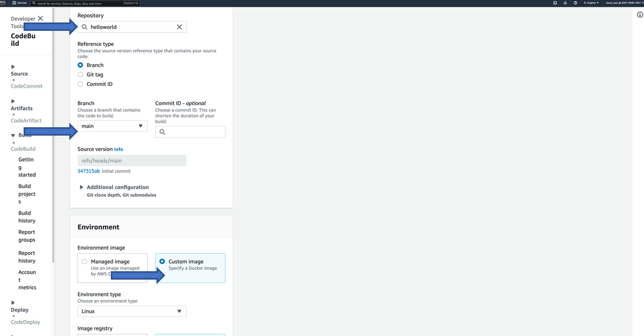This screenshot has height=336, width=644.
Task: Open the info panel icon at right
Action: tap(640, 15)
